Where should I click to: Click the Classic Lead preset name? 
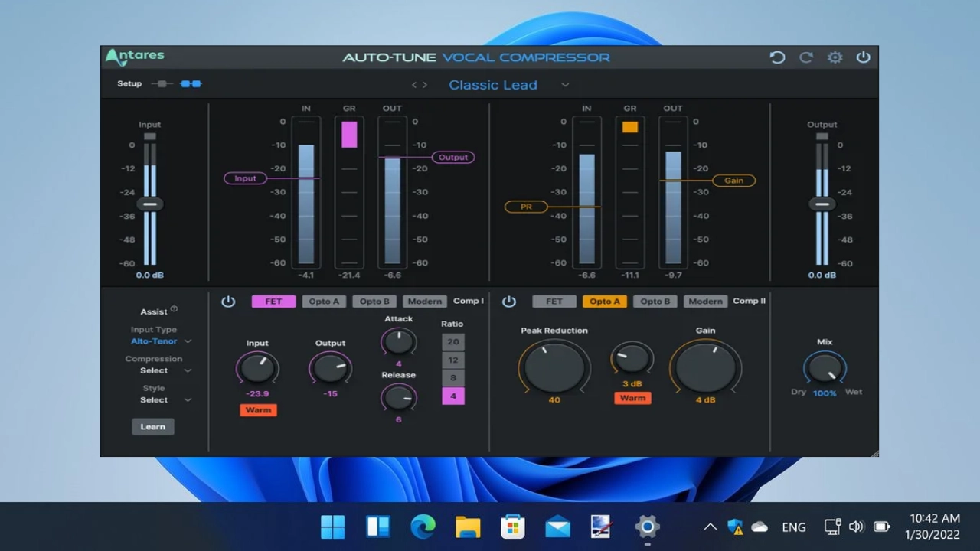pos(493,85)
